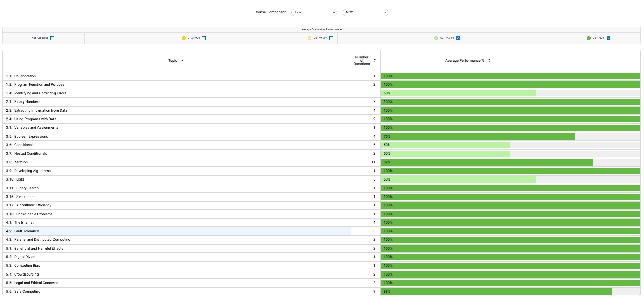
Task: Enable the Not Assessed checkbox
Action: click(52, 38)
